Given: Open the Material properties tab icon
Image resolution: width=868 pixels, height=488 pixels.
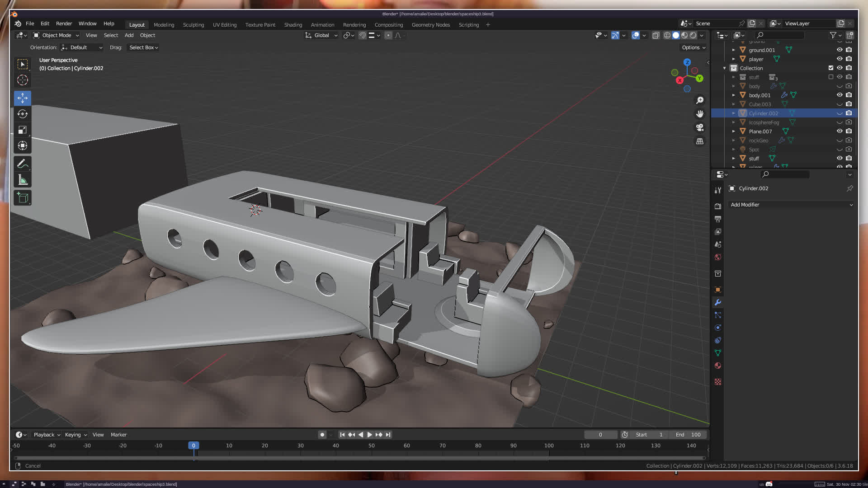Looking at the screenshot, I should coord(718,366).
